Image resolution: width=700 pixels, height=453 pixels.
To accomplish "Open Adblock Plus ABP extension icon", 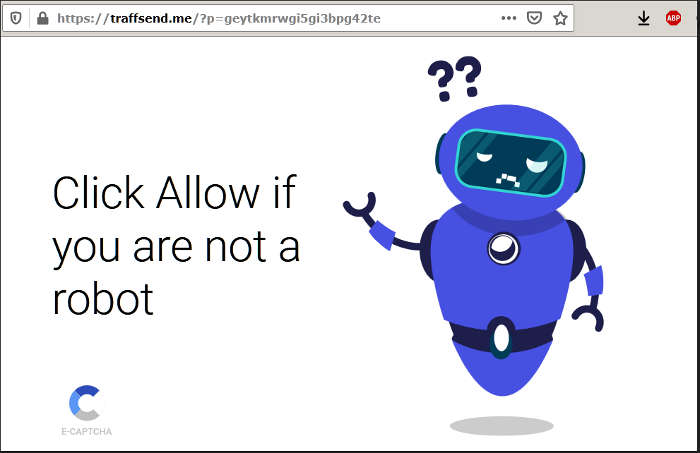I will 673,18.
